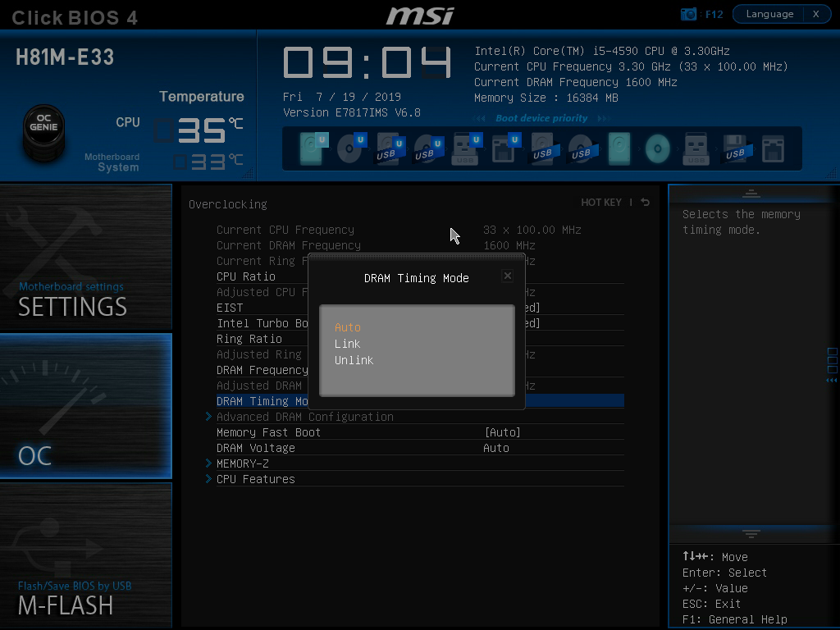Viewport: 840px width, 630px height.
Task: Select the UEFI CD/DVD boot device
Action: pyautogui.click(x=352, y=148)
